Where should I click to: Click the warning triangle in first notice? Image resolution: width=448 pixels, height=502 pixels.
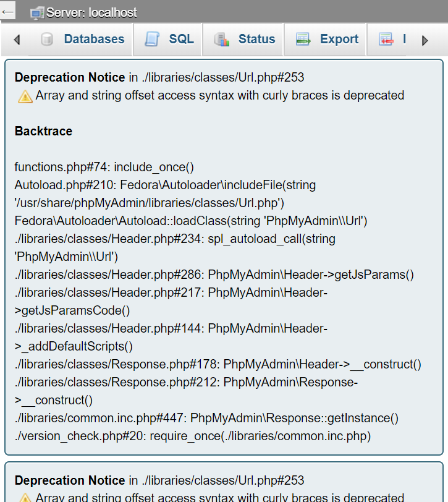tap(26, 96)
